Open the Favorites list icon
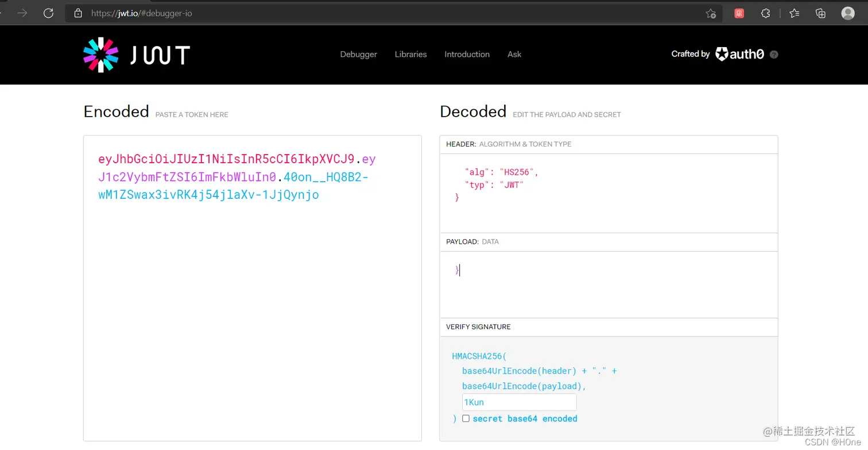 794,13
